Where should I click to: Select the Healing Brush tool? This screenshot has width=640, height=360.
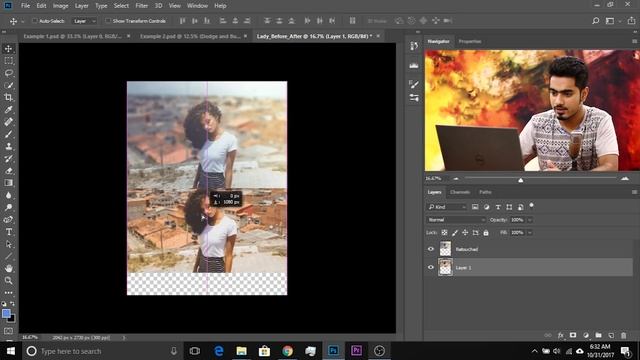point(9,122)
